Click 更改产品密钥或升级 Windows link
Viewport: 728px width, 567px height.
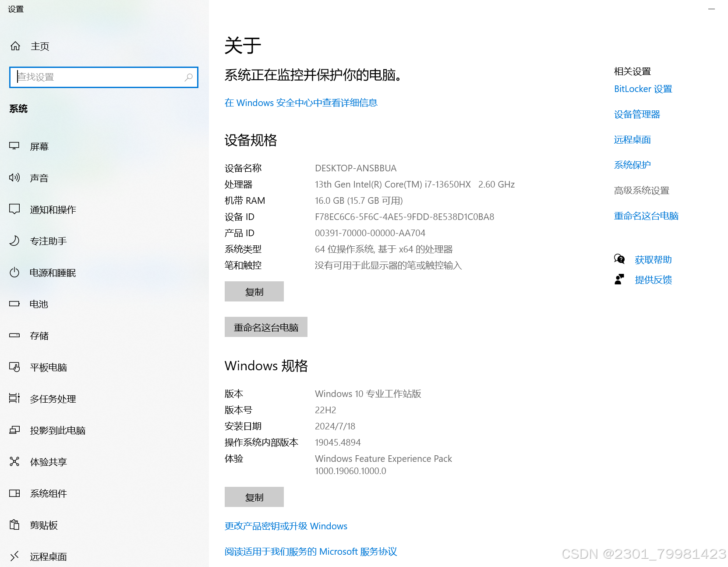(286, 526)
